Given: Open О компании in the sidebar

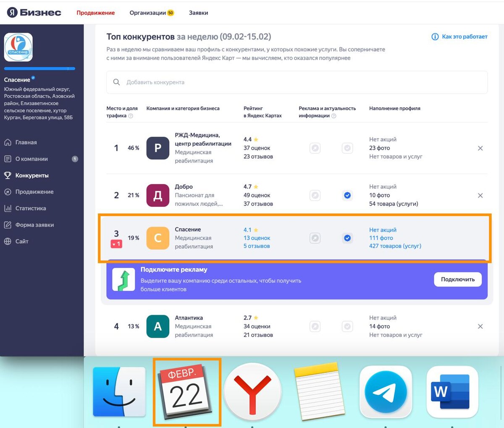Looking at the screenshot, I should click(x=31, y=159).
